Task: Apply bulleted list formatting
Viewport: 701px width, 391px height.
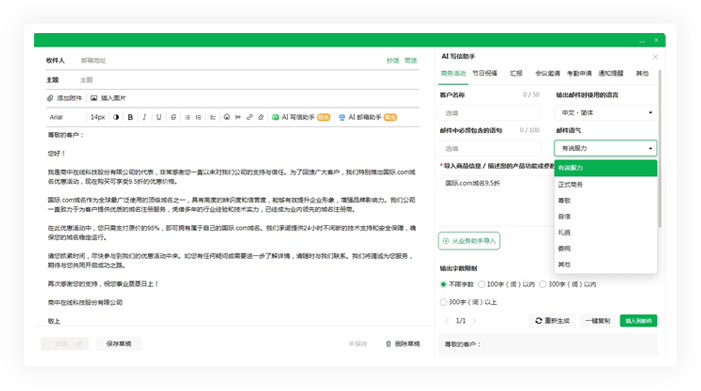Action: 187,117
